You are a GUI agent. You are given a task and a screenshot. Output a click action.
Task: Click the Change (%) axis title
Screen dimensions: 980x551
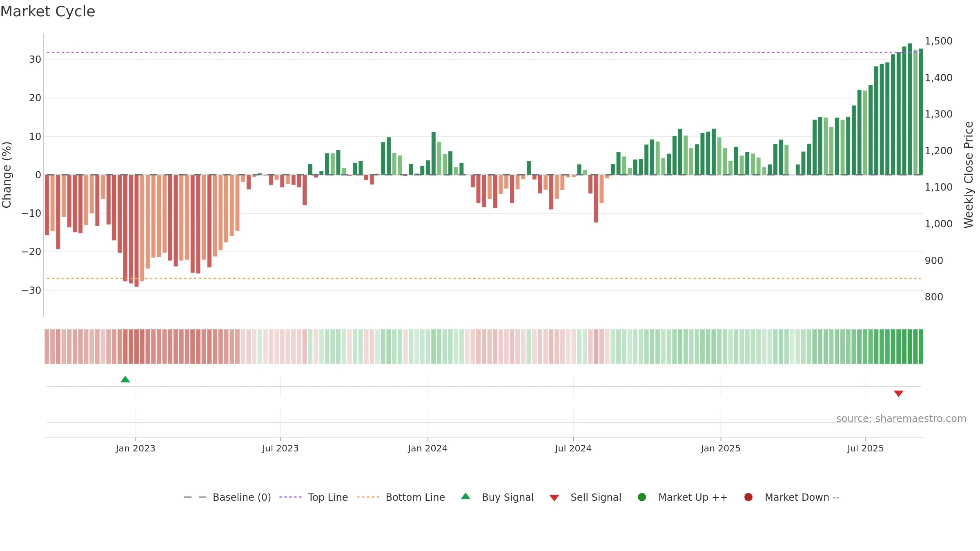point(7,175)
